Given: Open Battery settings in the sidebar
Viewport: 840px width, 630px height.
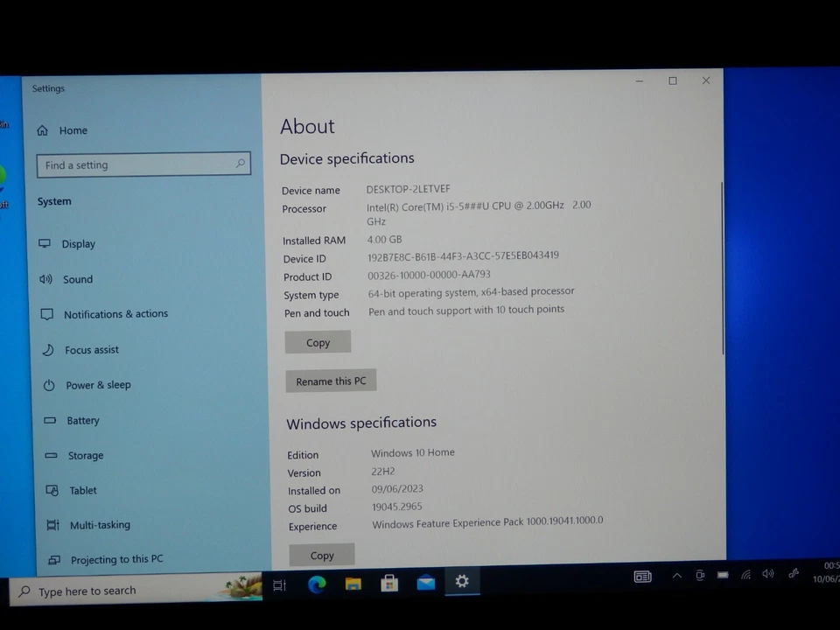Looking at the screenshot, I should (x=82, y=420).
